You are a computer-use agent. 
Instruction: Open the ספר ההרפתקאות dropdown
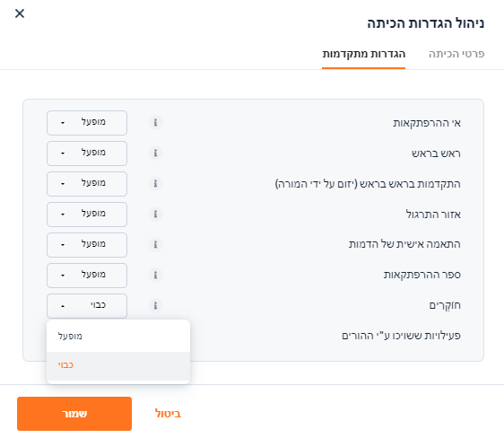pyautogui.click(x=87, y=276)
